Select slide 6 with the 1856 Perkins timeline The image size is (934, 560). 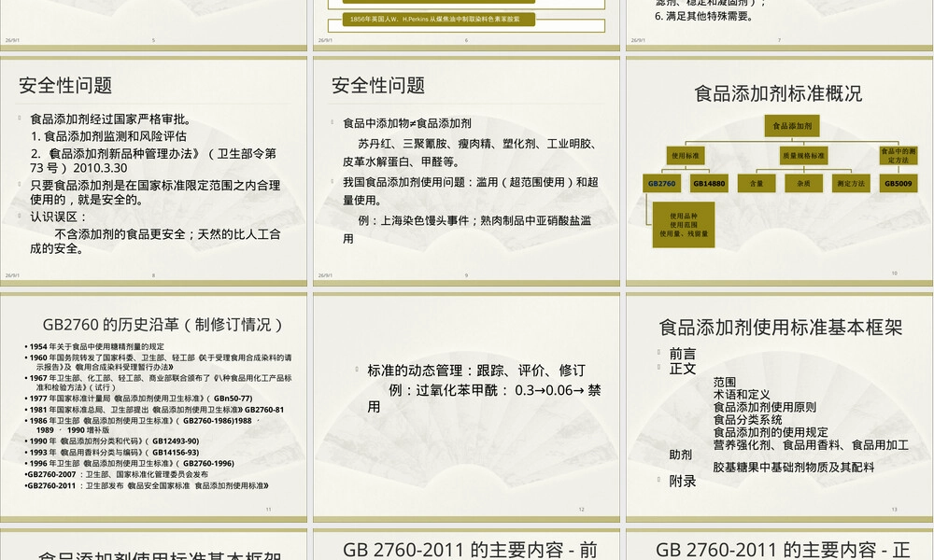coord(466,25)
